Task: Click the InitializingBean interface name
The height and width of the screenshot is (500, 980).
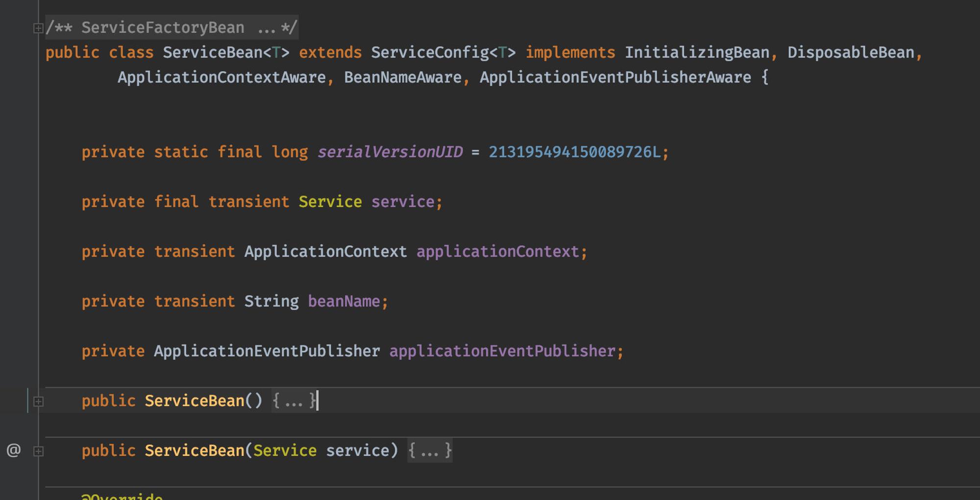Action: [x=697, y=52]
